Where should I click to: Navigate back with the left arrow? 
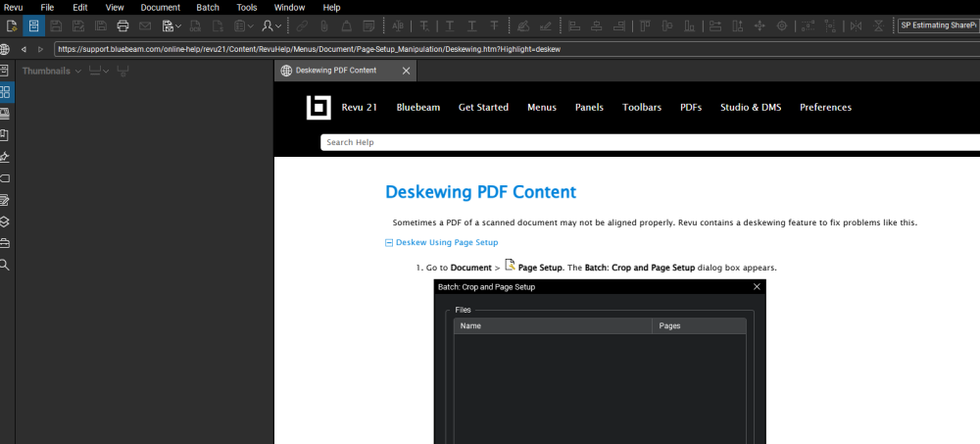coord(24,49)
